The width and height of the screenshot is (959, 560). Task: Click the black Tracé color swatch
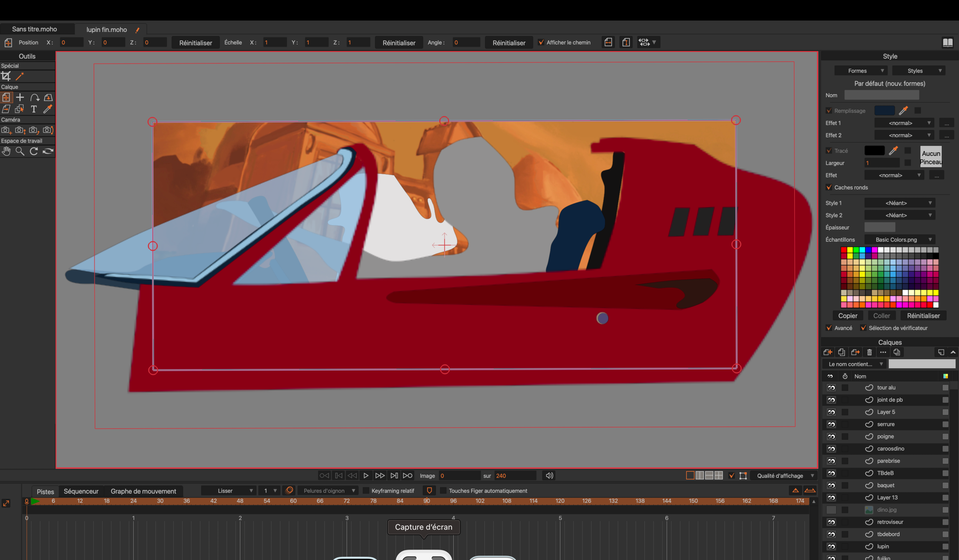point(874,151)
